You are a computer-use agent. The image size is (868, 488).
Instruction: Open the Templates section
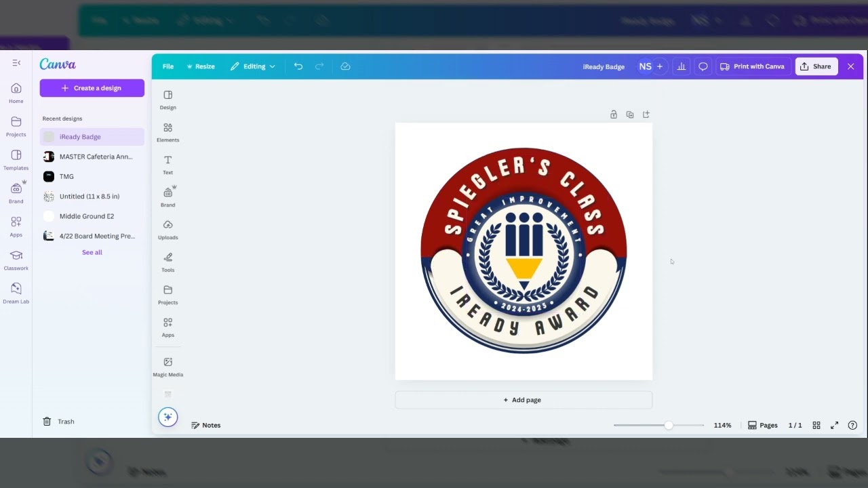point(16,160)
